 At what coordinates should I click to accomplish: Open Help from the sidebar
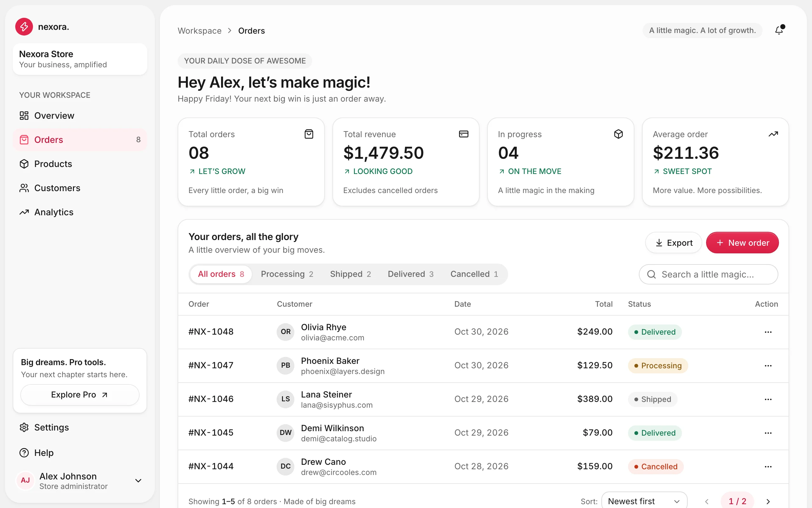(x=80, y=452)
